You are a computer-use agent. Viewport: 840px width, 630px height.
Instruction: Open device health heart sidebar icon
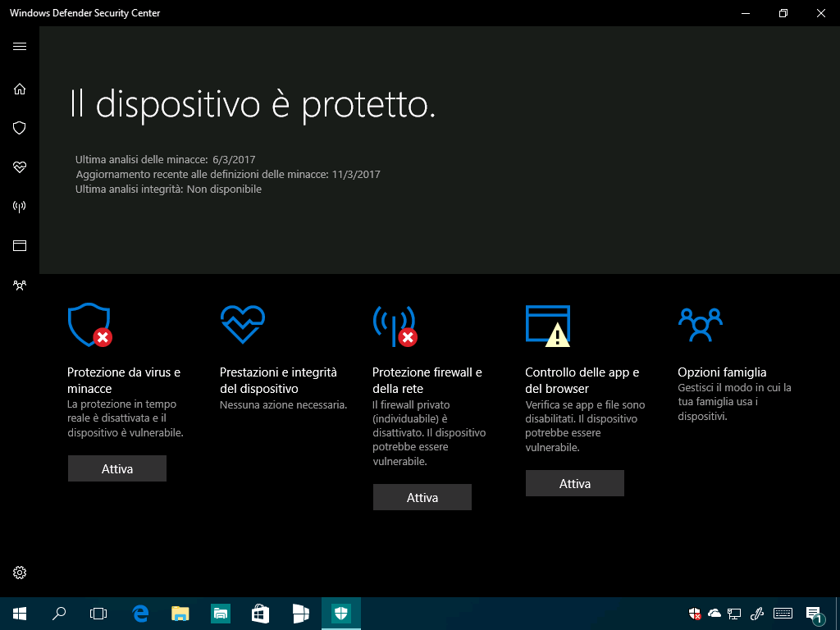20,167
